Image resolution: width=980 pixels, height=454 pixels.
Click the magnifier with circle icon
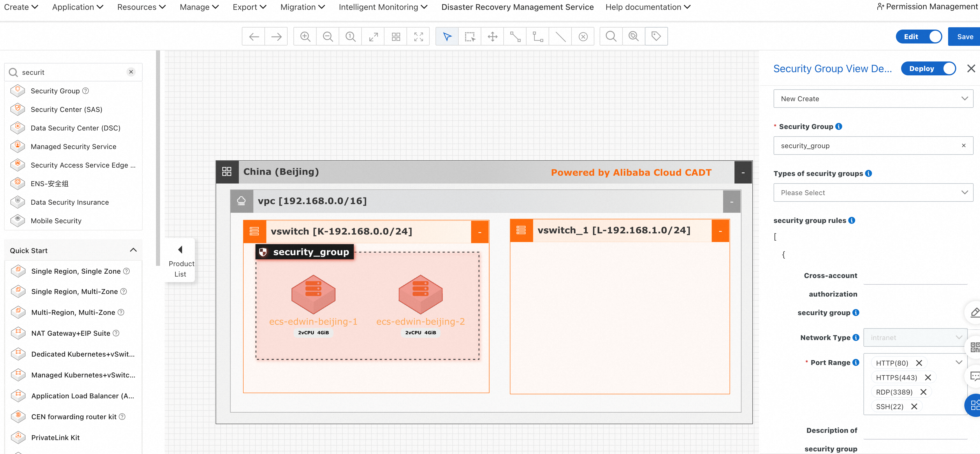[634, 37]
